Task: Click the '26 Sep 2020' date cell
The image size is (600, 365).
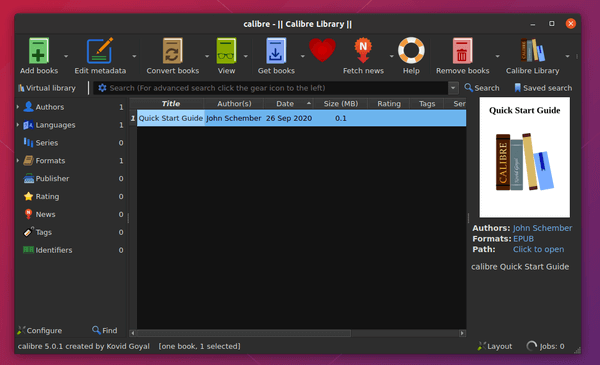Action: 289,118
